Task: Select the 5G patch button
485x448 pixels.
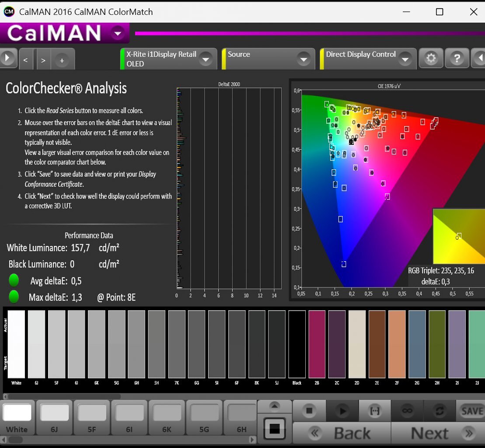Action: [204, 418]
